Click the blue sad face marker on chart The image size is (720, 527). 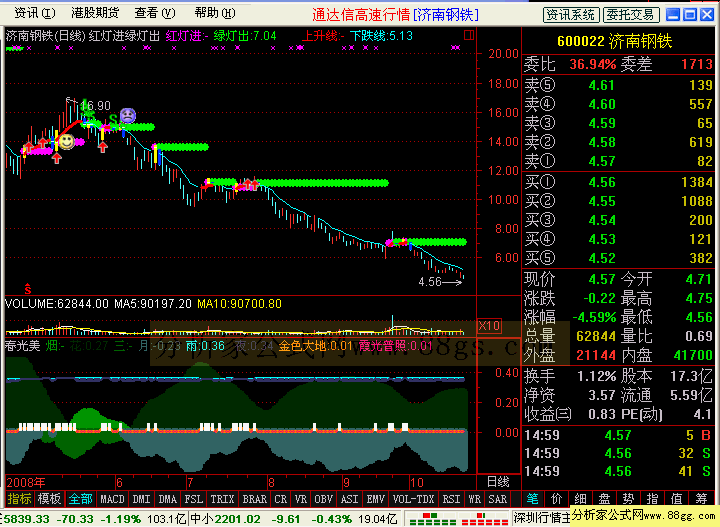pyautogui.click(x=128, y=115)
